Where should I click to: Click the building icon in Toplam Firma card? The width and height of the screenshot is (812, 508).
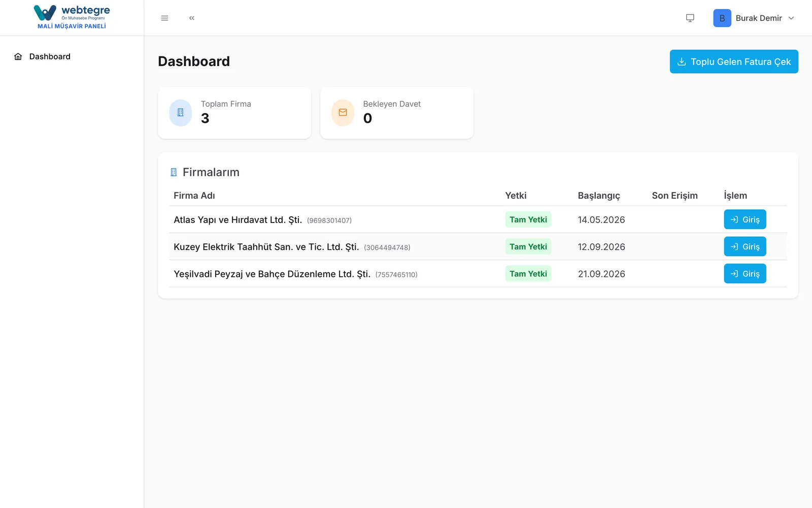tap(181, 113)
